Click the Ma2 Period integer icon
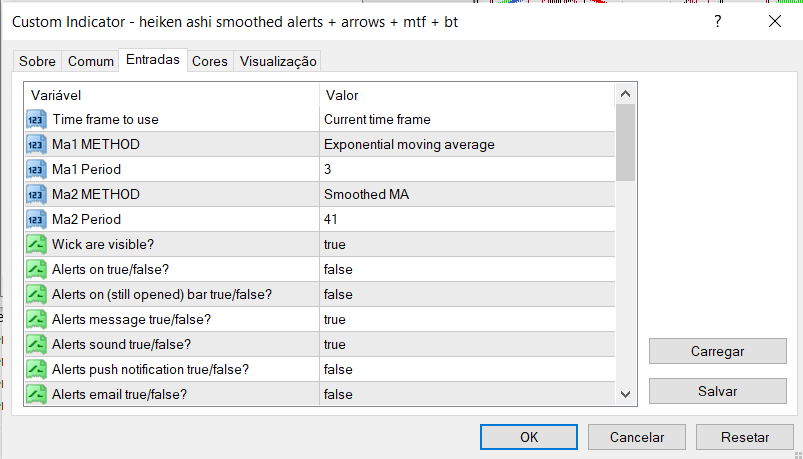 pos(36,219)
